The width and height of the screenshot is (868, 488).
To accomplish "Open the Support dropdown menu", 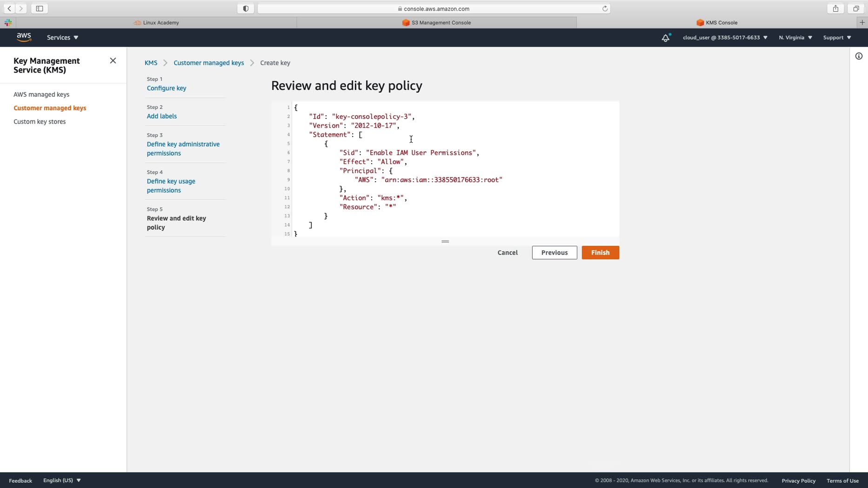I will click(x=837, y=38).
